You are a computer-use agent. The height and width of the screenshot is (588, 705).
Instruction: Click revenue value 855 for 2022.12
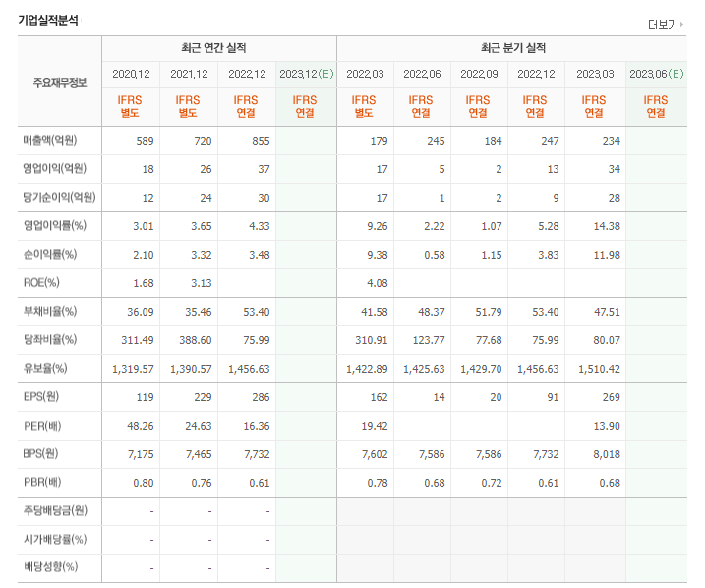click(x=261, y=141)
